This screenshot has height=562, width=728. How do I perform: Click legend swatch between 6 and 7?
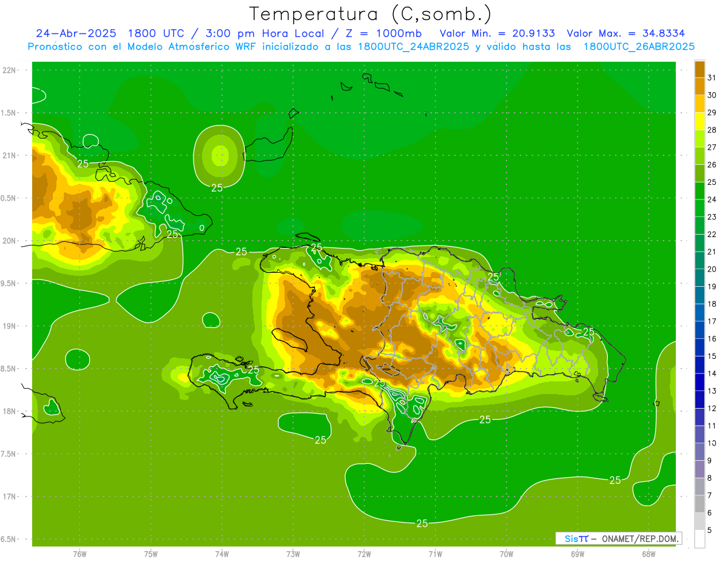point(699,504)
